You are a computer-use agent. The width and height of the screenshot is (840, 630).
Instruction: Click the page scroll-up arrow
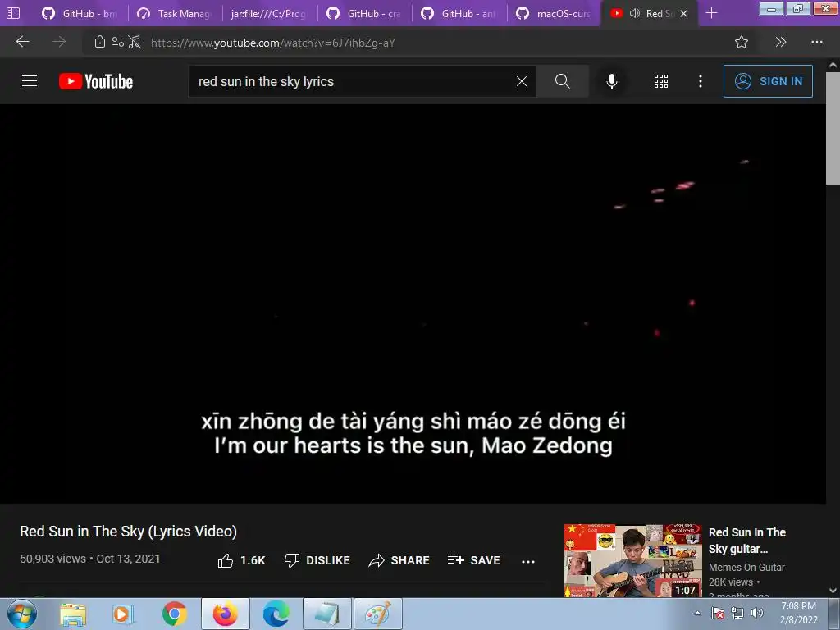(833, 65)
